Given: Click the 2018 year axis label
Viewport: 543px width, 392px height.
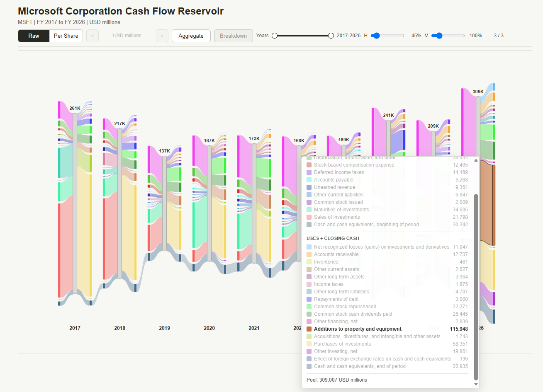Looking at the screenshot, I should 120,328.
